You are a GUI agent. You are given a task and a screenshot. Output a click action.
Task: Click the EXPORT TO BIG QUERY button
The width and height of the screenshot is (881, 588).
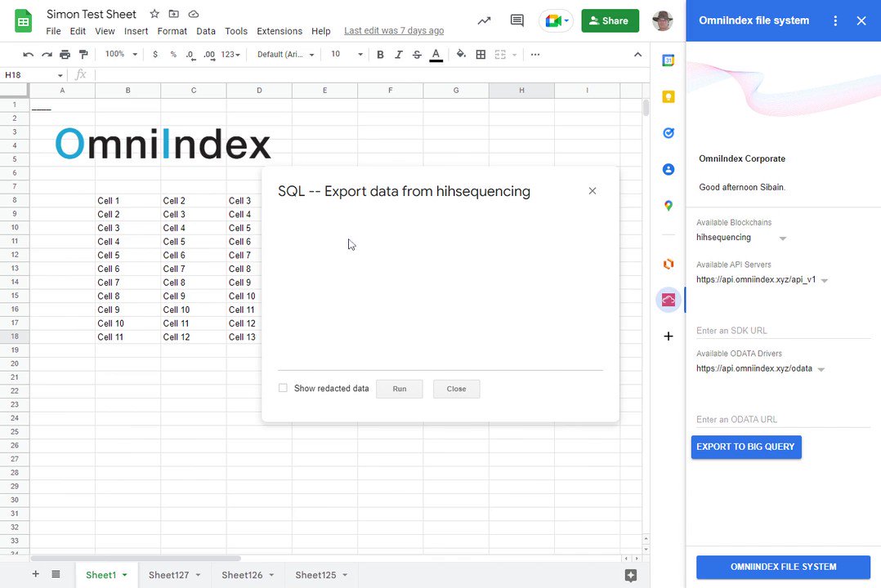click(x=745, y=447)
